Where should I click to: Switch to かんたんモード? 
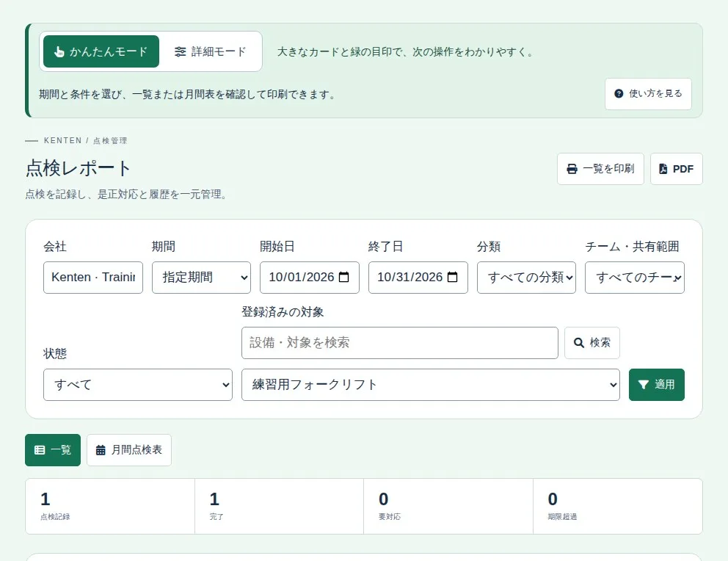coord(101,51)
